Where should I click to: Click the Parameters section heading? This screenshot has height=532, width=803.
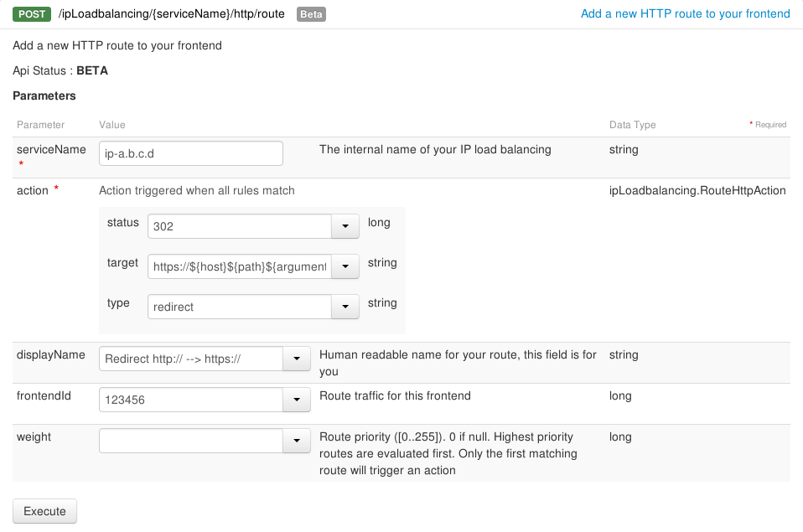click(44, 96)
